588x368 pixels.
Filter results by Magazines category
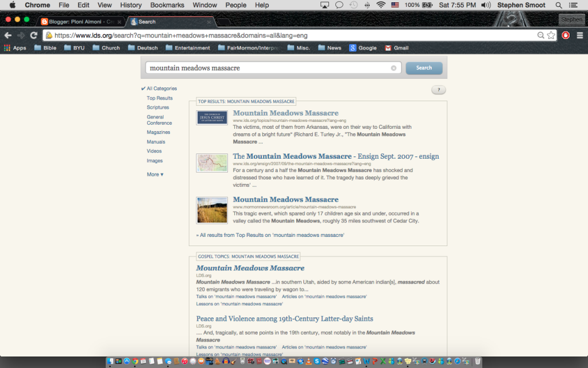pos(158,132)
